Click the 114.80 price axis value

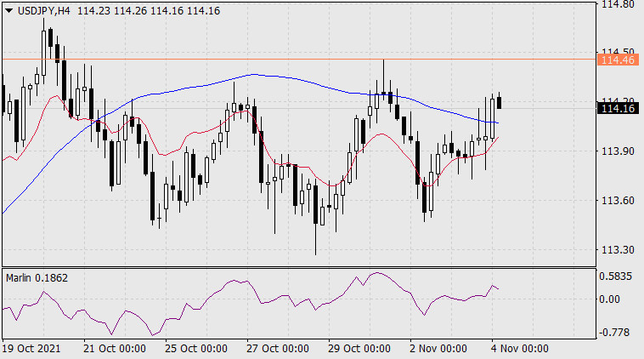click(618, 4)
